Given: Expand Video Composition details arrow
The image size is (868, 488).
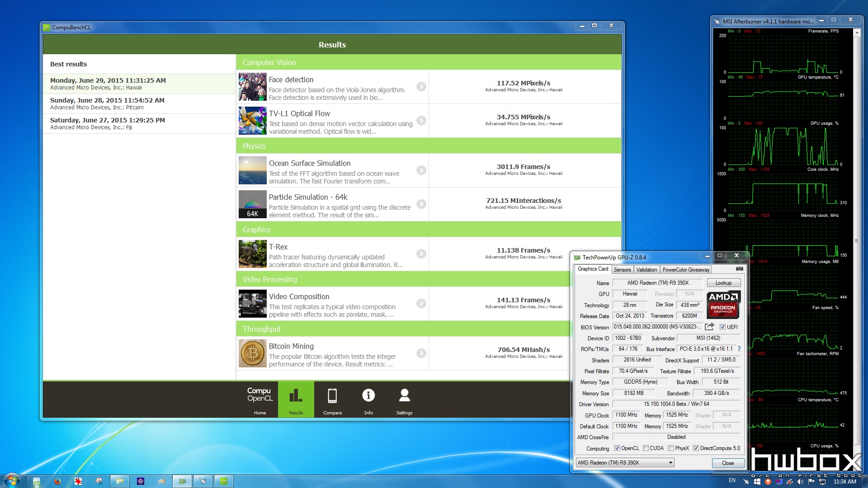Looking at the screenshot, I should pyautogui.click(x=421, y=304).
